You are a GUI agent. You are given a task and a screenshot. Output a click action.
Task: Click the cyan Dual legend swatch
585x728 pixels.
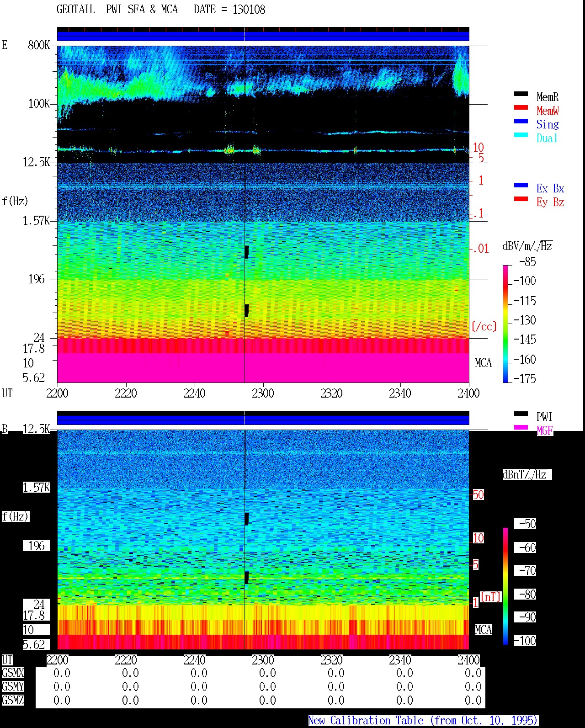pos(521,135)
